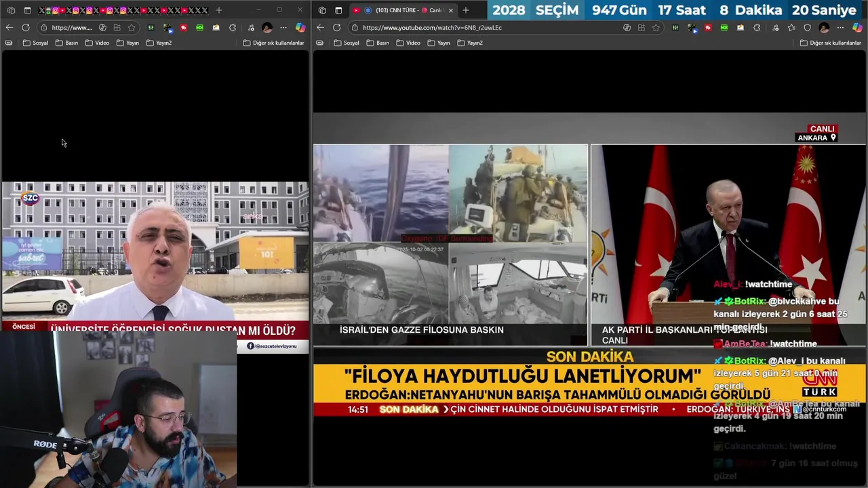Screen dimensions: 868x488
Task: Open Settings and more menu in right browser
Action: pos(840,28)
